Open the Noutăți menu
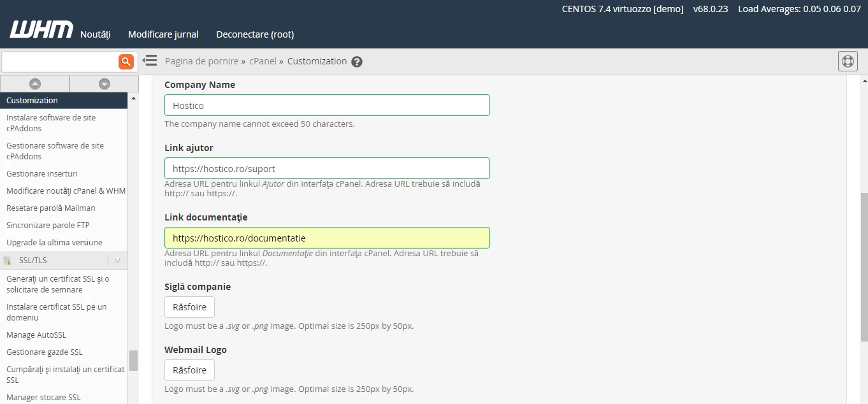Screen dimensions: 868x404 [x=95, y=34]
